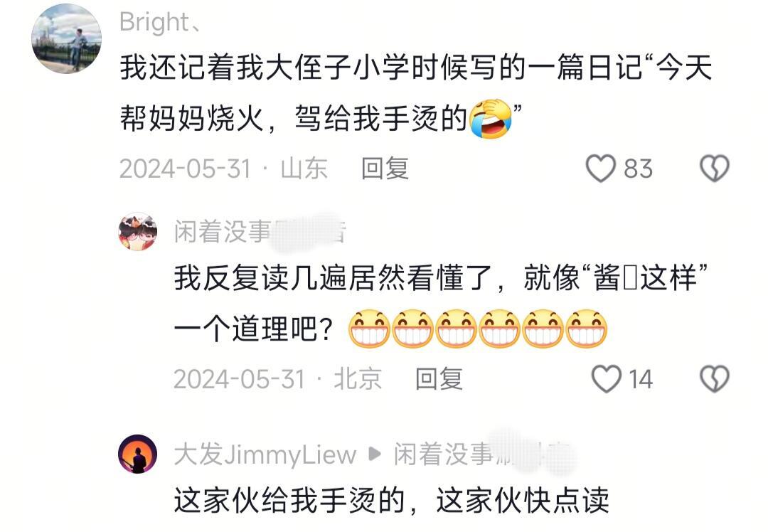Viewport: 768px width, 532px height.
Task: Tap the first grinning emoji in second comment
Action: click(x=369, y=329)
